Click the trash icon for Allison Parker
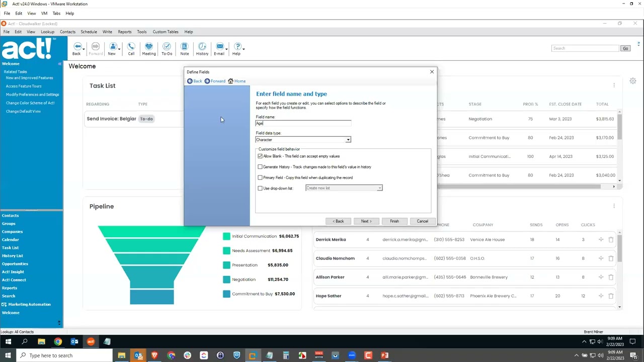This screenshot has width=644, height=362. click(611, 277)
